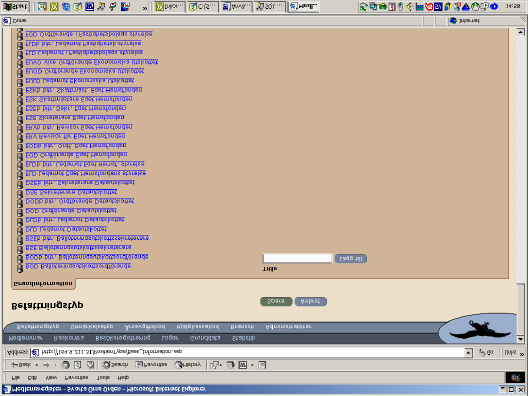Expand the Back history dropdown arrow
This screenshot has width=528, height=396.
36,365
